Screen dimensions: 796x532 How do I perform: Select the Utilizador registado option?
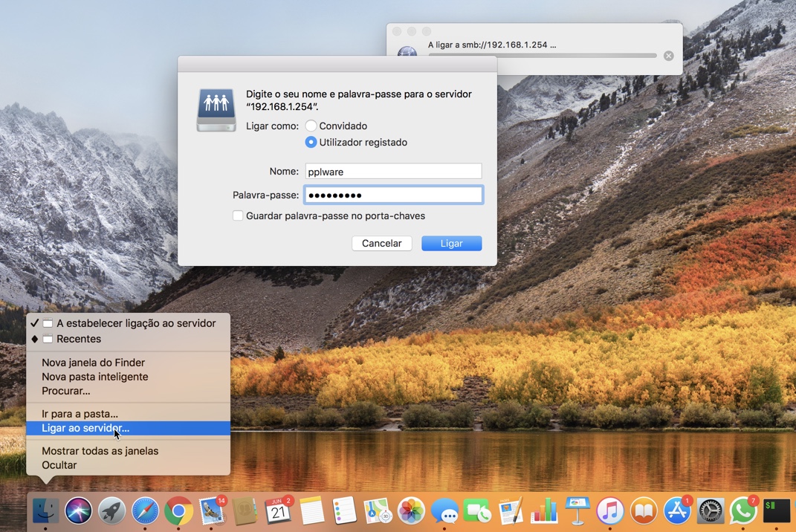pos(311,142)
